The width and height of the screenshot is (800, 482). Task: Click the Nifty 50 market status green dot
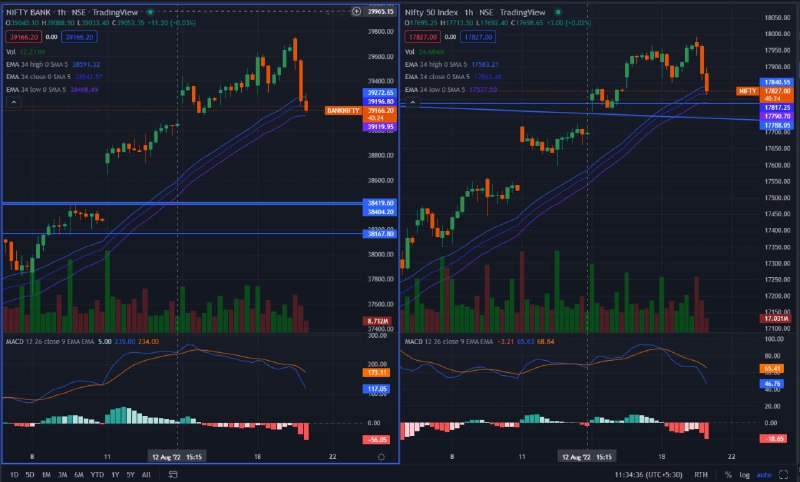pos(558,12)
